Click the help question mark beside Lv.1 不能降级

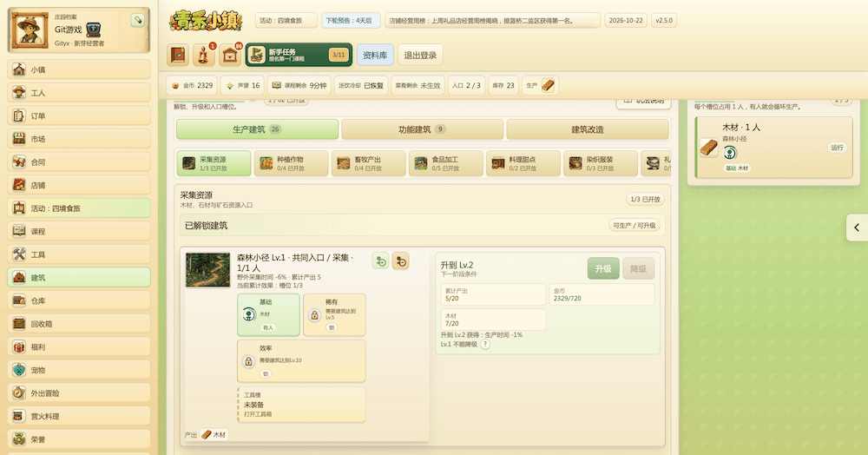485,344
